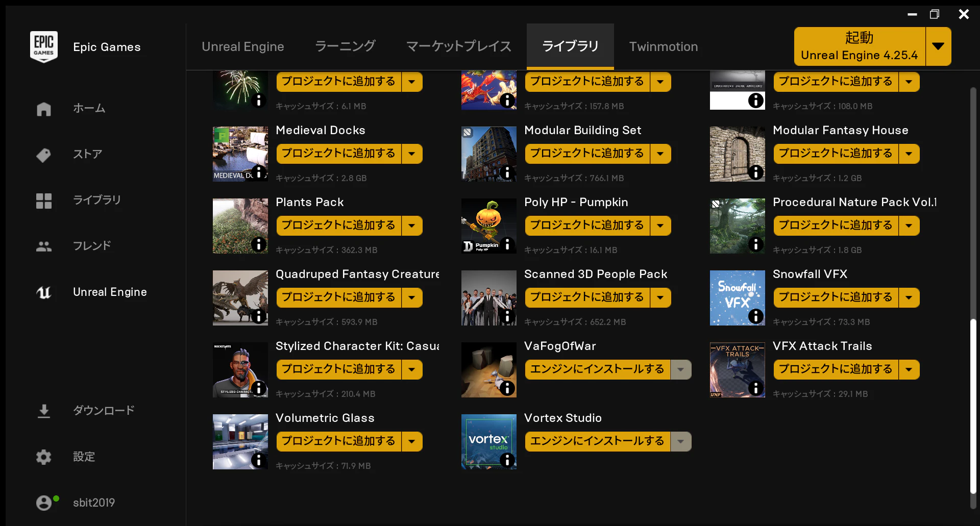This screenshot has height=526, width=980.
Task: Add Snowfall VFX to project
Action: coord(836,297)
